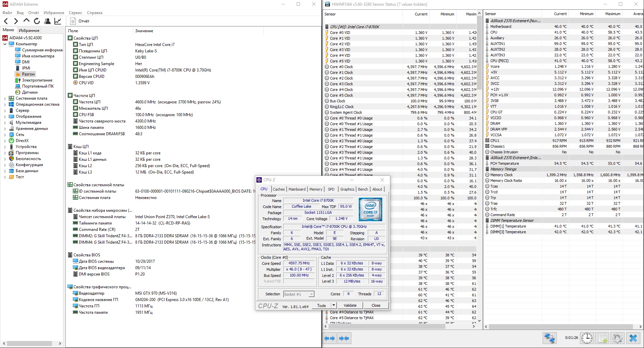
Task: Expand the Отображение tree node
Action: pos(5,117)
